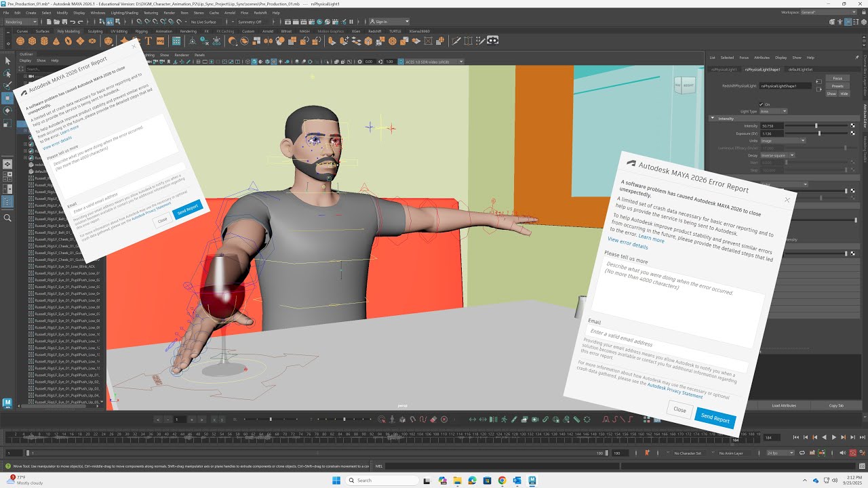Screen dimensions: 868x488
Task: Open the Renderer menu in viewport panel
Action: (182, 55)
